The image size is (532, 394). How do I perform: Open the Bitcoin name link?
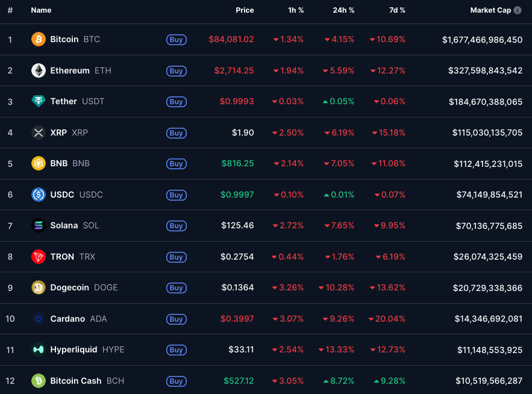coord(64,39)
